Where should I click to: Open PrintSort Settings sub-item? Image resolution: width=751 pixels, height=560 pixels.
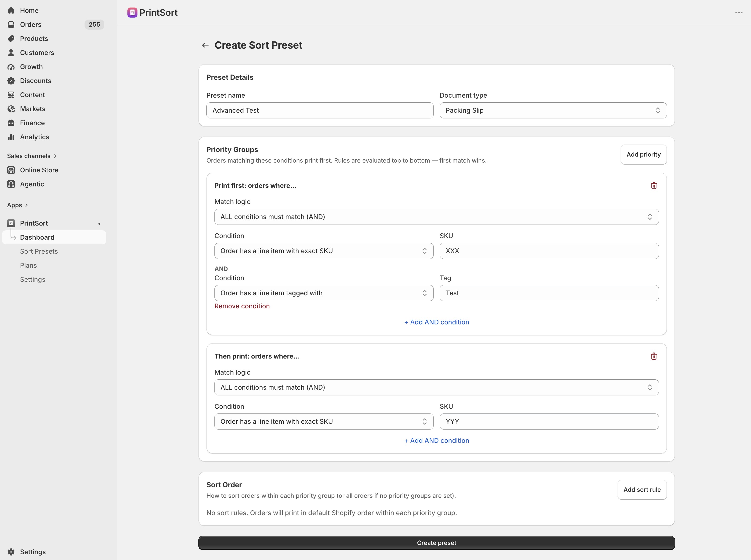33,280
